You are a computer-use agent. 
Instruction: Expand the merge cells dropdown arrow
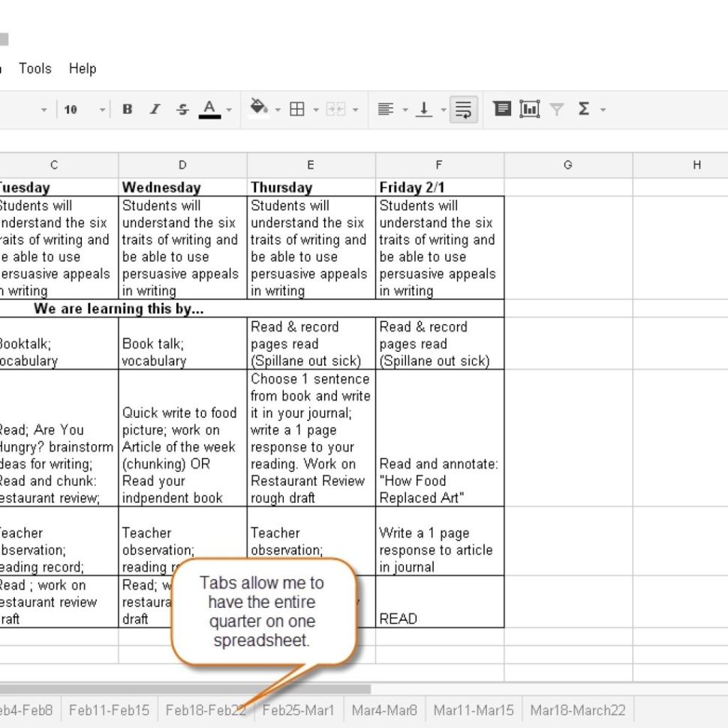click(x=355, y=110)
